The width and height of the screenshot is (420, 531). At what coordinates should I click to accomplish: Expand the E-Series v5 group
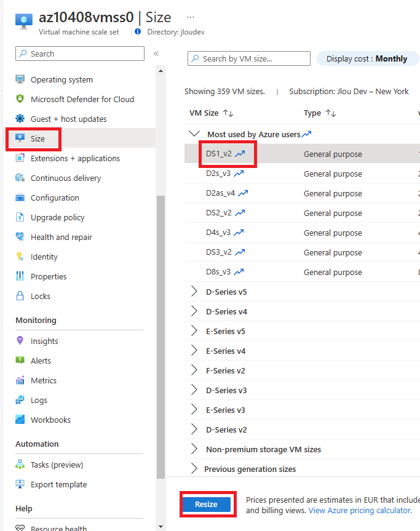tap(194, 330)
